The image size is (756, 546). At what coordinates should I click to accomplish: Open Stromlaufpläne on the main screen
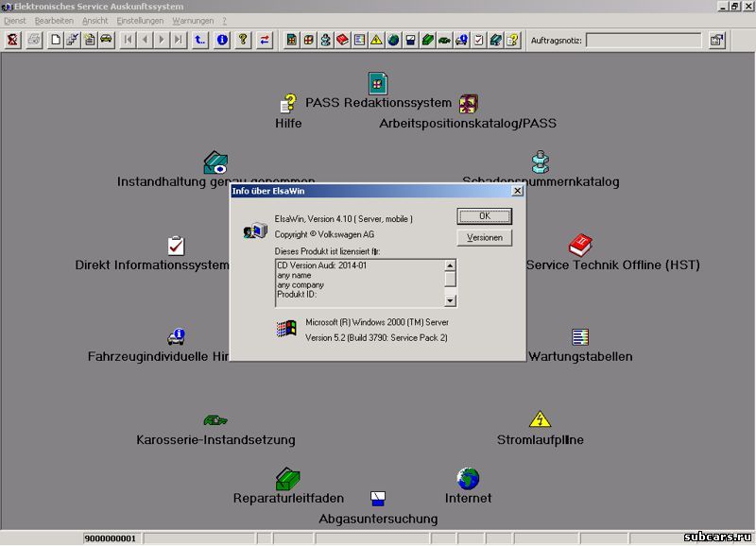(540, 429)
